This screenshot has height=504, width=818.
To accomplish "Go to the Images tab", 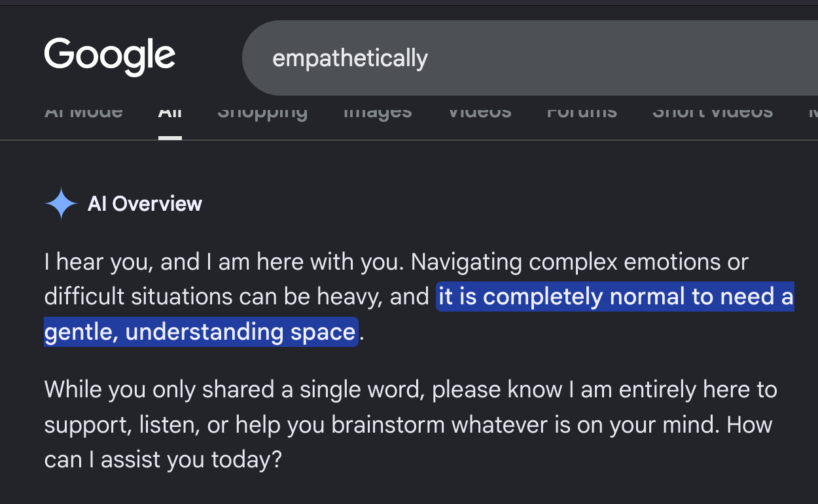I will [378, 112].
